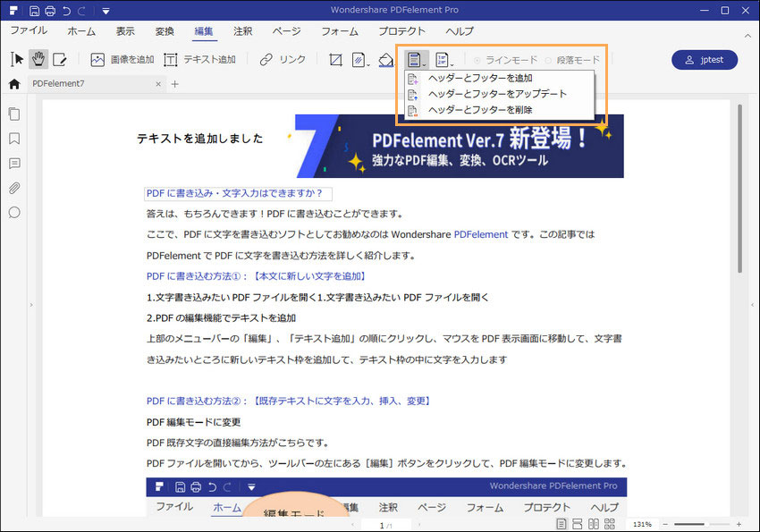
Task: Open the page thumbnails panel
Action: 14,114
